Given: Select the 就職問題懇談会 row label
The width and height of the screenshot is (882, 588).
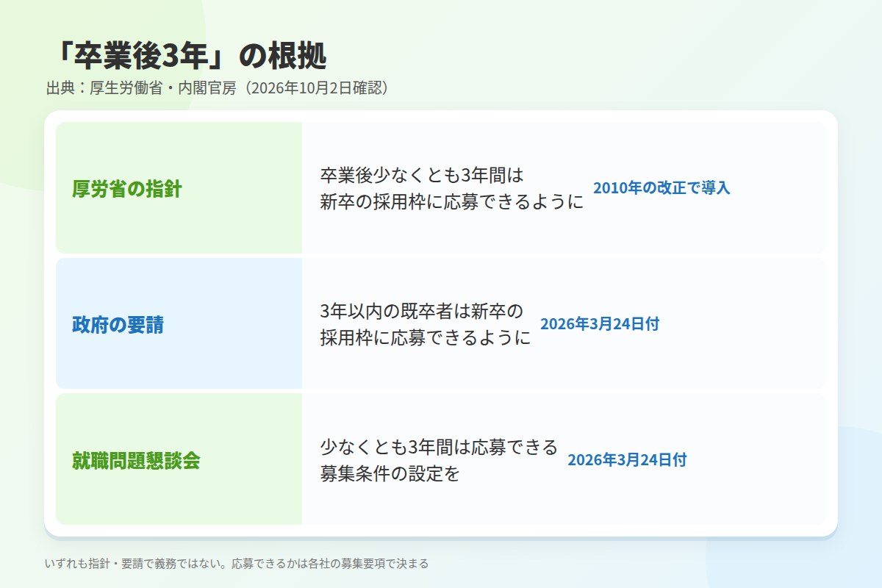Looking at the screenshot, I should point(136,460).
